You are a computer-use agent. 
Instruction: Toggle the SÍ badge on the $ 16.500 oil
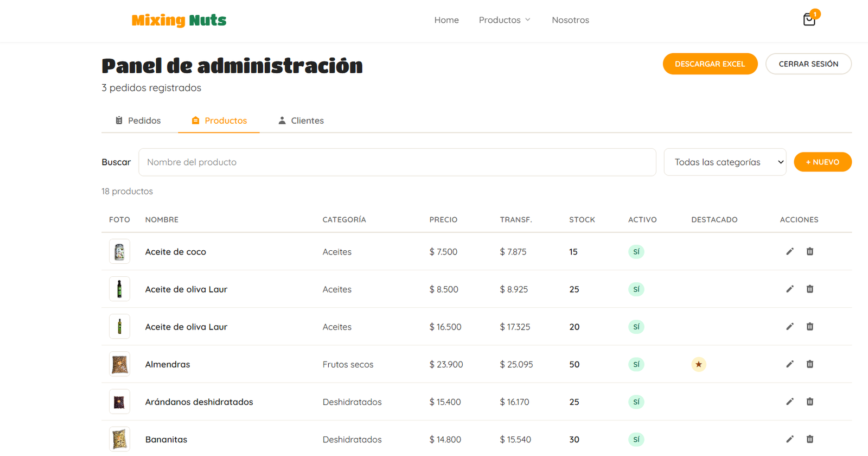pos(636,327)
